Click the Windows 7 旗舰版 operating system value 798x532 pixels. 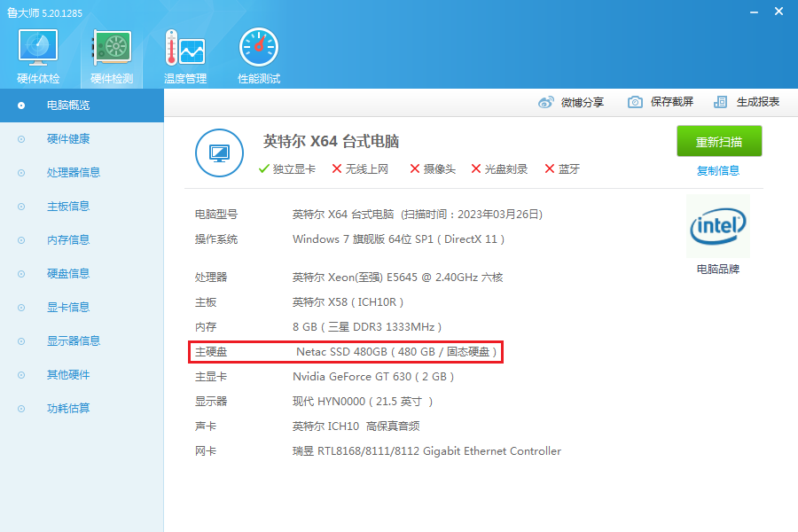pos(398,239)
